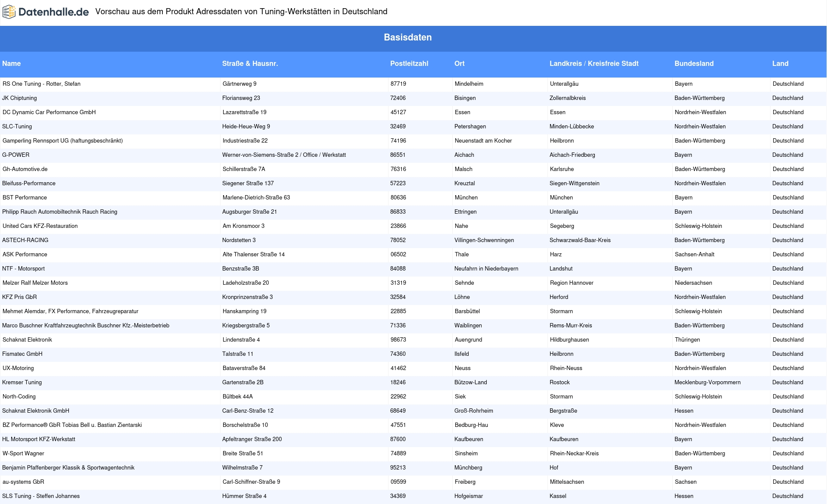
Task: Select the G-POWER name cell
Action: pyautogui.click(x=16, y=155)
